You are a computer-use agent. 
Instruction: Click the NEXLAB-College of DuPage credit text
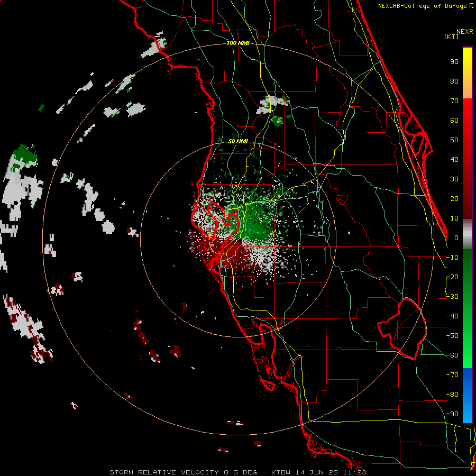(x=426, y=6)
